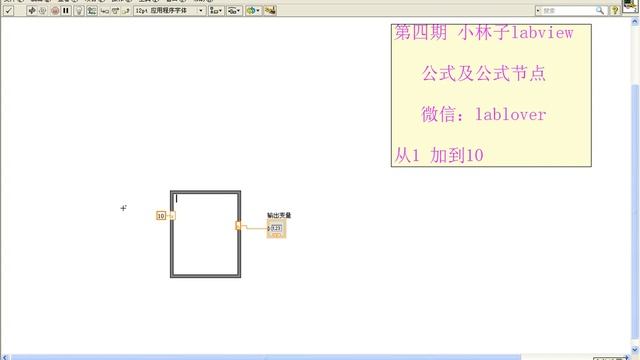Click the magnifier search icon
Viewport: 640px width, 360px height.
click(x=600, y=11)
